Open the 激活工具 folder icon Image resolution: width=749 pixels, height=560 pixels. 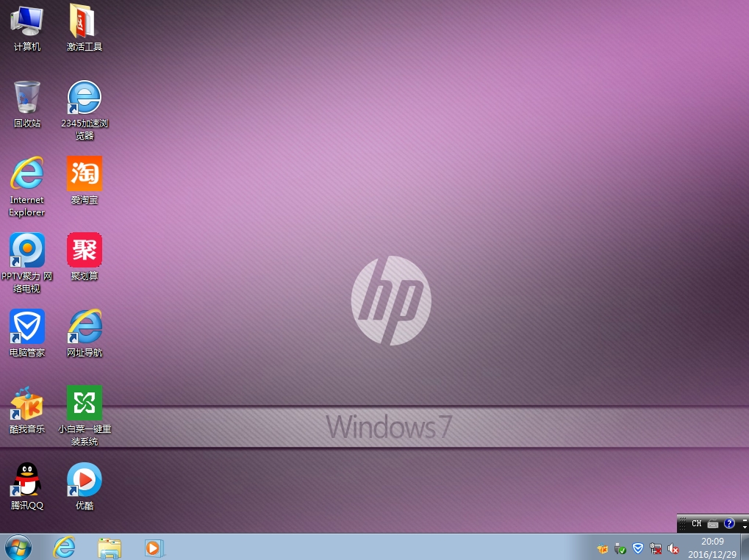pyautogui.click(x=84, y=28)
